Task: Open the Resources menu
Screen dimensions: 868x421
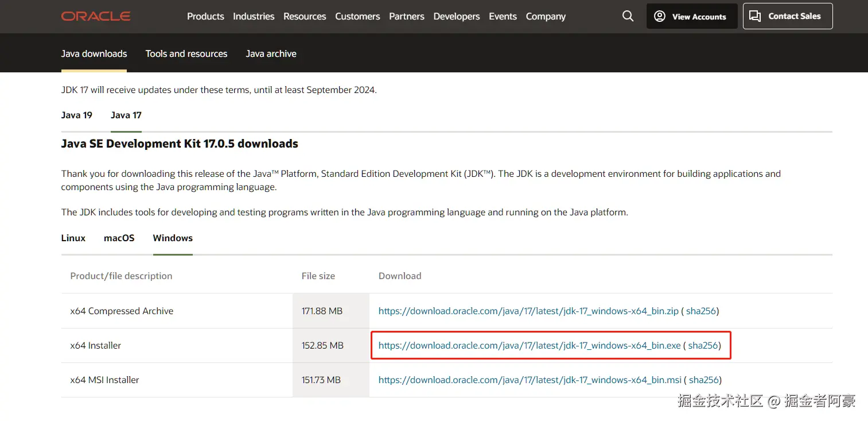Action: point(305,16)
